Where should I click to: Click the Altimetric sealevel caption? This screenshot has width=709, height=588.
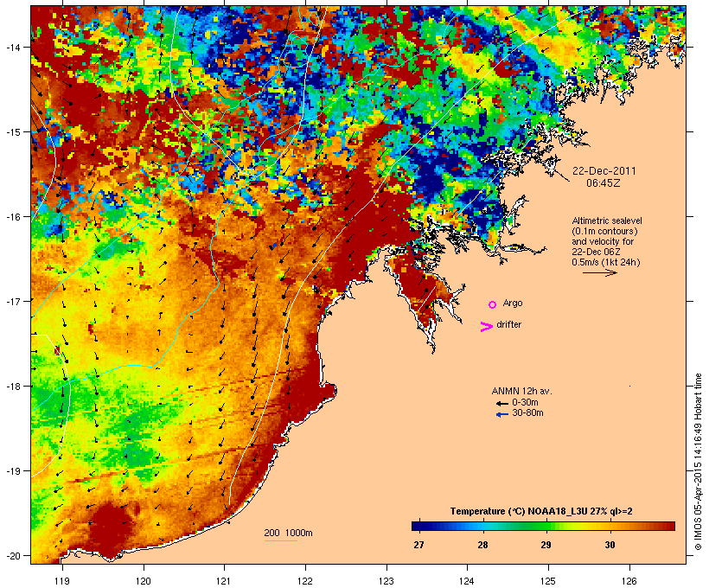(607, 221)
